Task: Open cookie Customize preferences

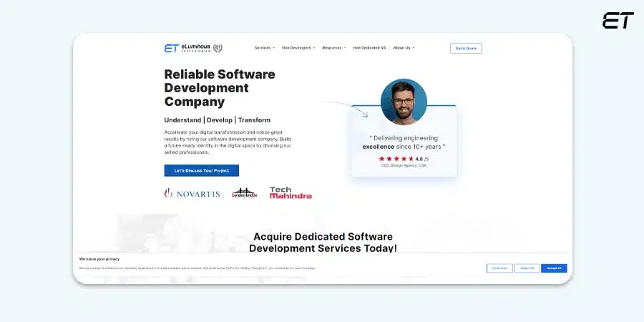Action: 499,268
